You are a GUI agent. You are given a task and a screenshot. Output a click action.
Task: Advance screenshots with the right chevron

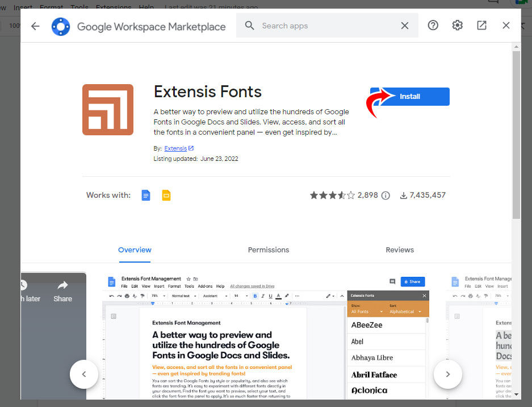[447, 374]
